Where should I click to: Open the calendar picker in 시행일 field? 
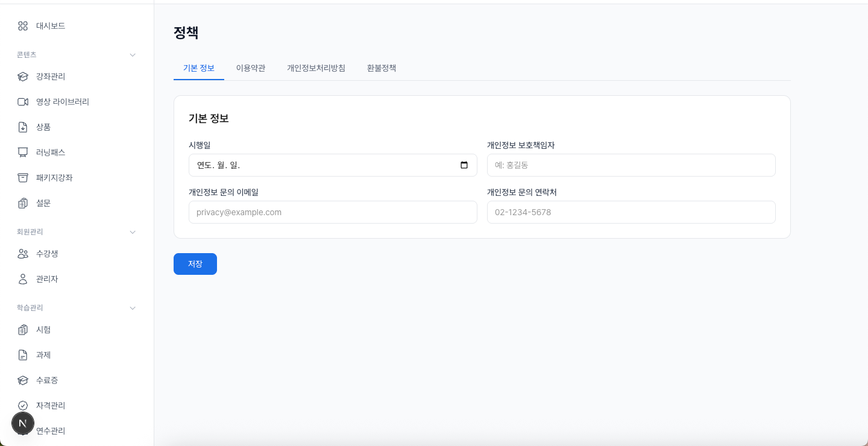click(464, 165)
